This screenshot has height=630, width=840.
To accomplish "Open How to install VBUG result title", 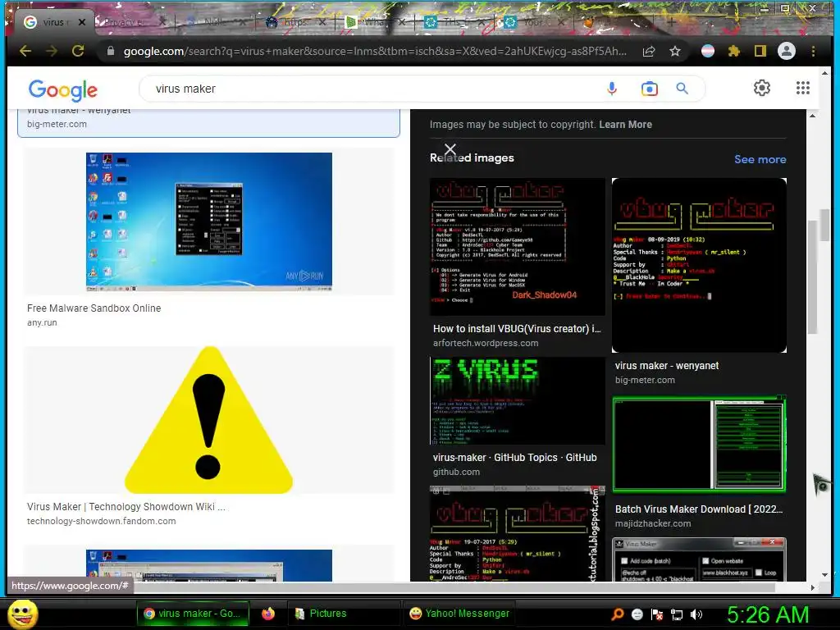I will [x=517, y=328].
